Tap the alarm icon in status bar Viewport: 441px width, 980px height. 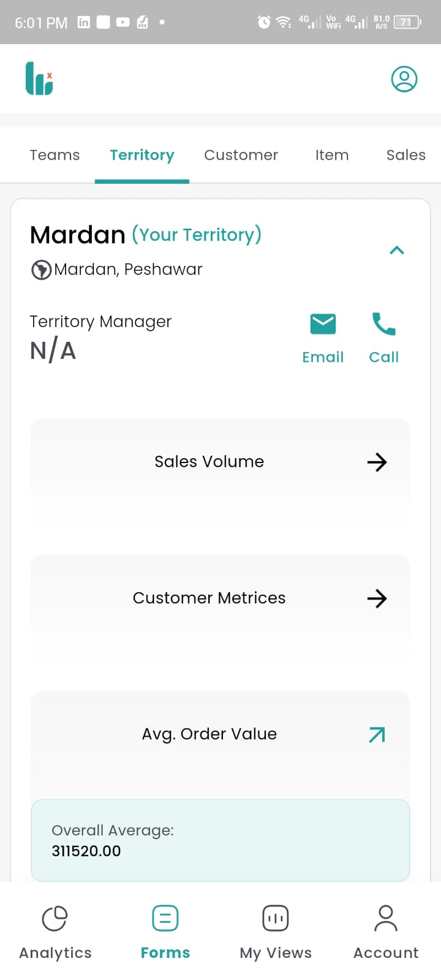pyautogui.click(x=264, y=22)
